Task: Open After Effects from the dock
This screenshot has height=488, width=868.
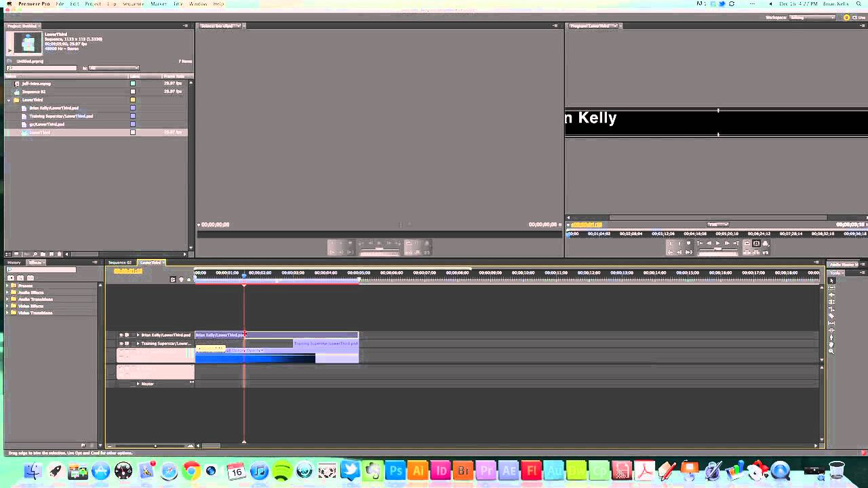Action: point(509,470)
